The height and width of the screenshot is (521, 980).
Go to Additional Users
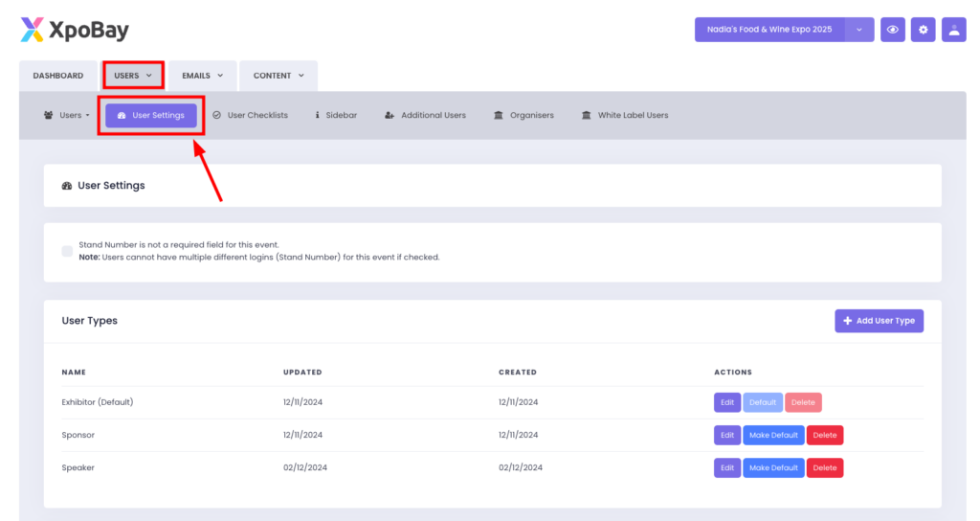(425, 115)
